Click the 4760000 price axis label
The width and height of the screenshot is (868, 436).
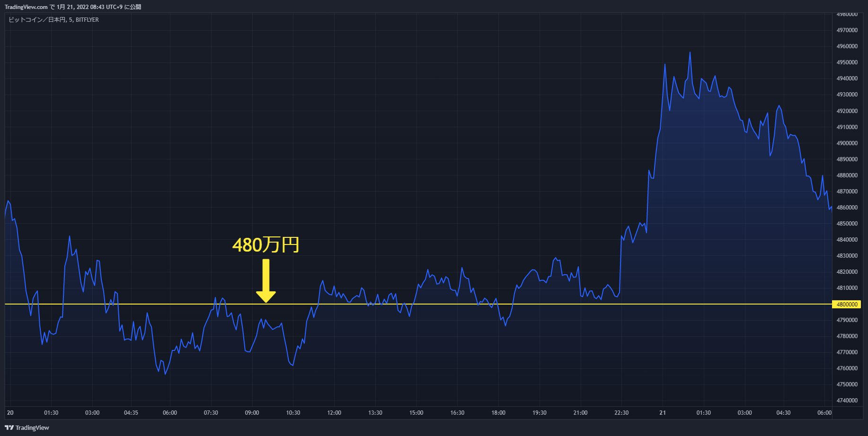[847, 368]
